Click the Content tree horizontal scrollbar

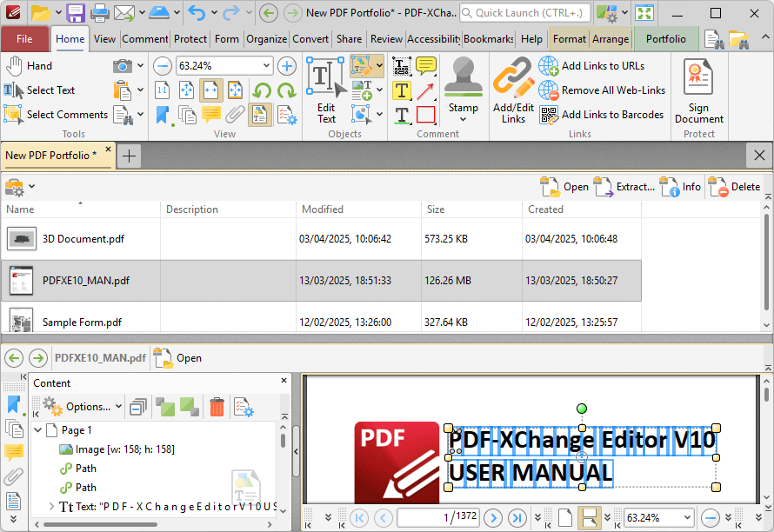pyautogui.click(x=101, y=524)
